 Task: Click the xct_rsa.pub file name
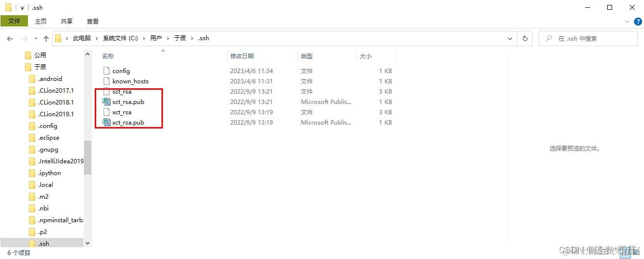point(128,123)
